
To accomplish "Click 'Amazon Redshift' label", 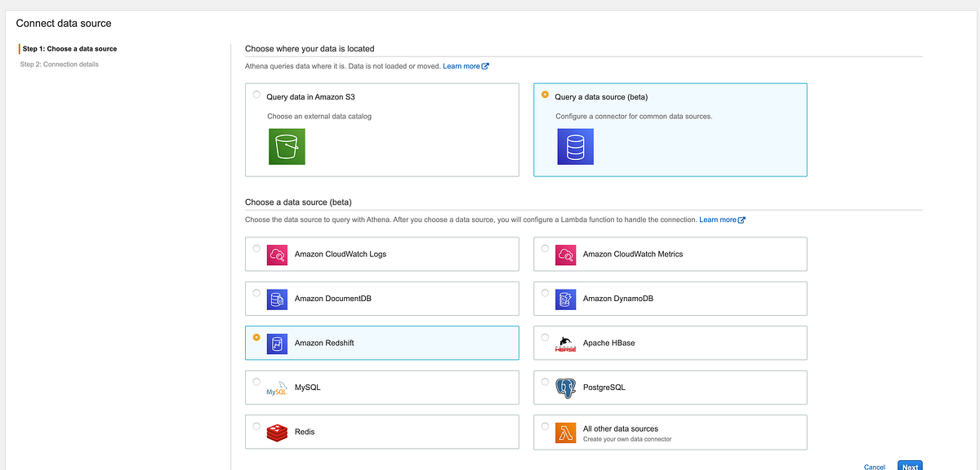I will pos(324,344).
